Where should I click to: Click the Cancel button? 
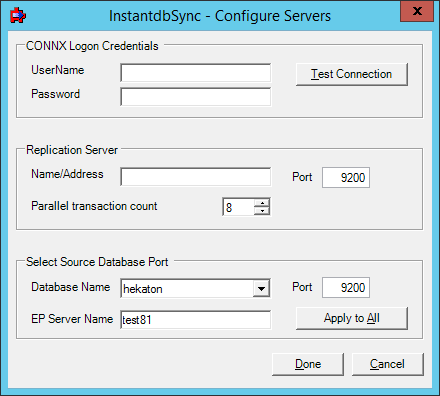pyautogui.click(x=388, y=364)
